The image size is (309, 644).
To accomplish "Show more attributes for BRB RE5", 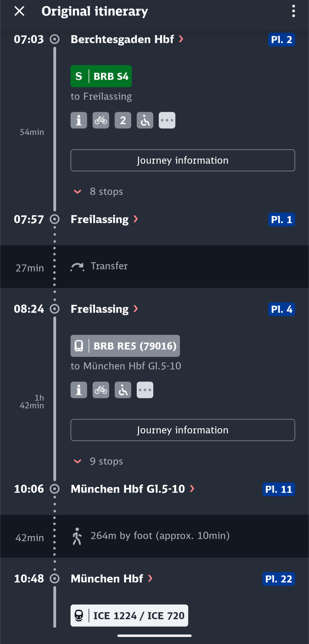I will coord(145,390).
